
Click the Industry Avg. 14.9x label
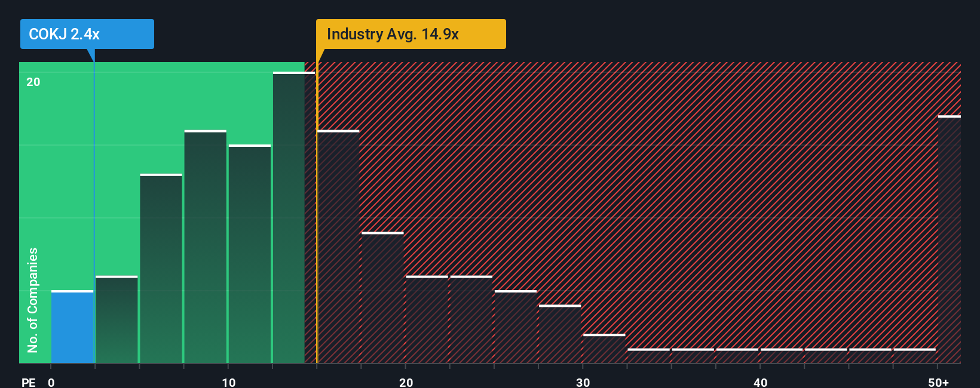click(411, 34)
